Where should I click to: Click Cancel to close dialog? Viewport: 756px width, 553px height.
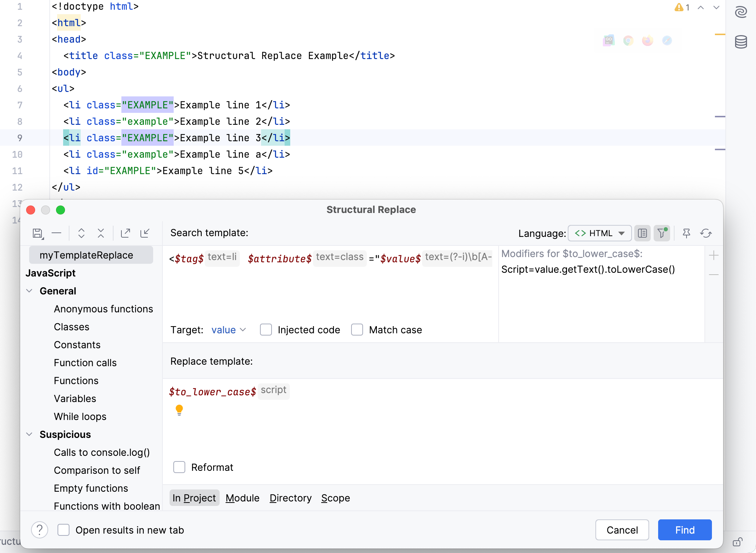[623, 530]
